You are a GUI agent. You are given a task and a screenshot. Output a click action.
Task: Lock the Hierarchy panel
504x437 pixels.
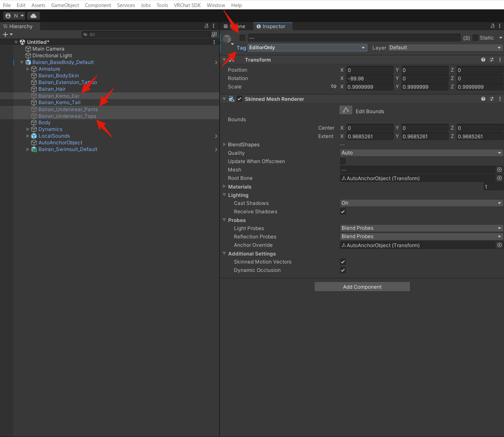tap(206, 26)
